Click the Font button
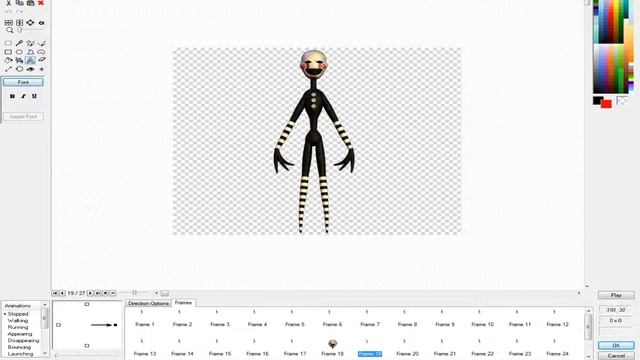 23,82
